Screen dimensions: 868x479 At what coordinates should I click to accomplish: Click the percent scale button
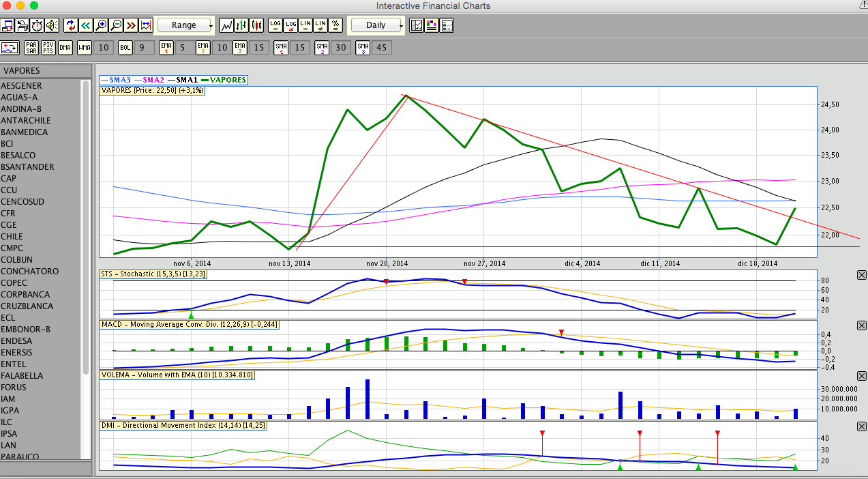pyautogui.click(x=335, y=25)
